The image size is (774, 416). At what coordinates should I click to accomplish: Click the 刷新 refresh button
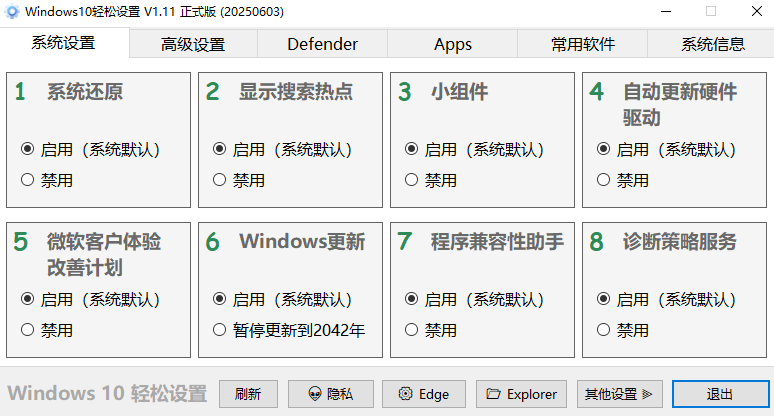(248, 394)
